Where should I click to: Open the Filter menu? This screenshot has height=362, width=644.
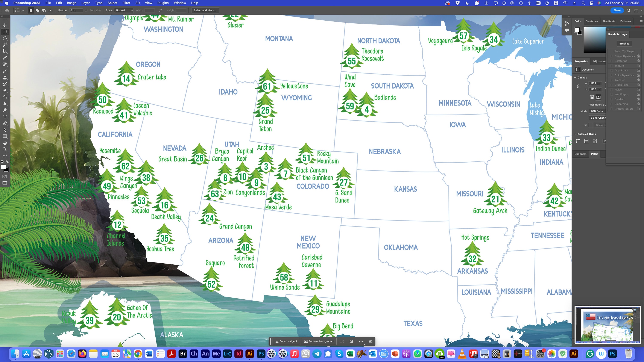pyautogui.click(x=126, y=3)
